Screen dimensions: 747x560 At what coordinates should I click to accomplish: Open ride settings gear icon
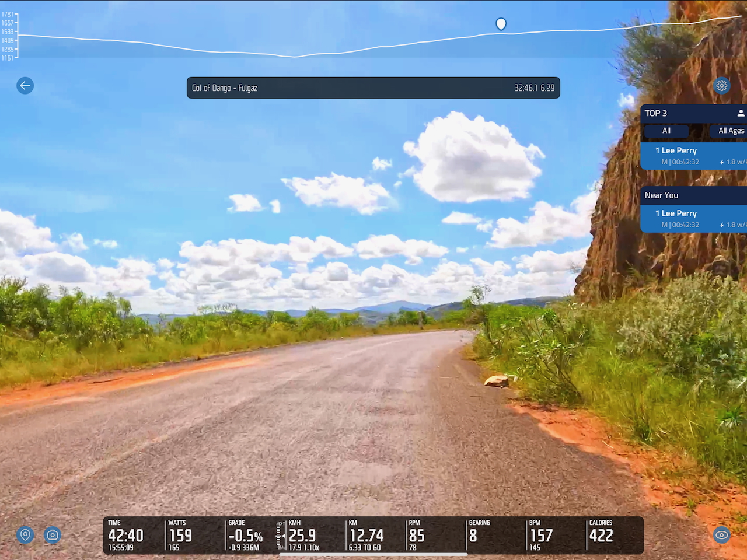(722, 86)
